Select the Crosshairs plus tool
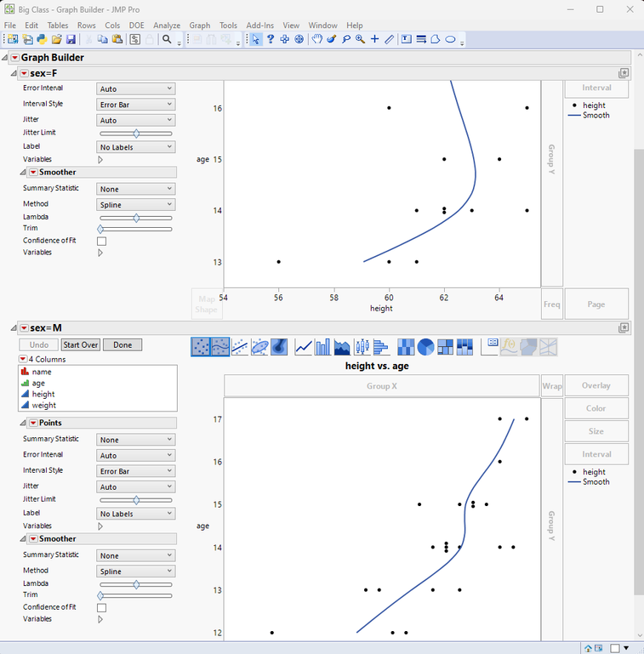 tap(375, 39)
